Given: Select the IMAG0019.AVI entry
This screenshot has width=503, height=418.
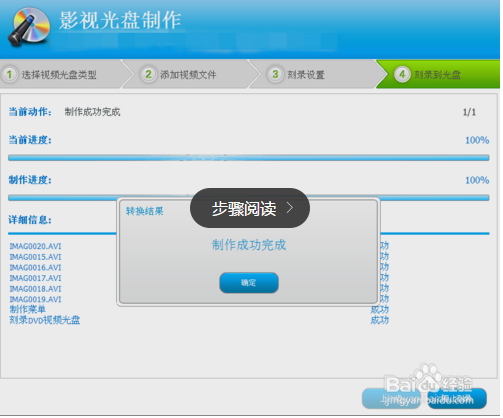Looking at the screenshot, I should click(36, 300).
